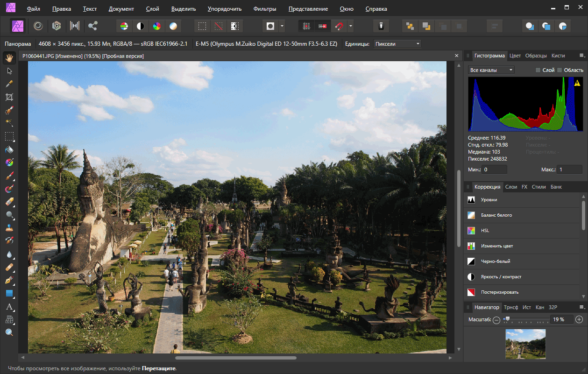This screenshot has width=588, height=374.
Task: Open the Navigator panel options menu
Action: click(581, 307)
